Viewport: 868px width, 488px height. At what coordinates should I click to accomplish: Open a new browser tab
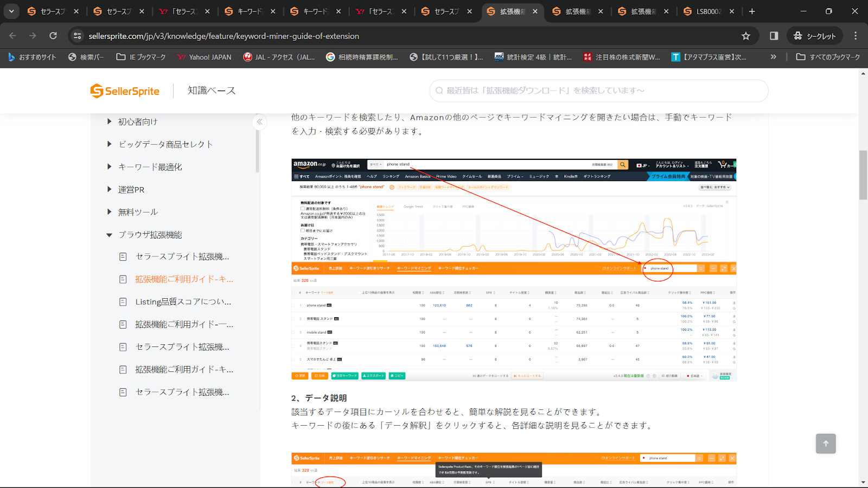(x=752, y=11)
